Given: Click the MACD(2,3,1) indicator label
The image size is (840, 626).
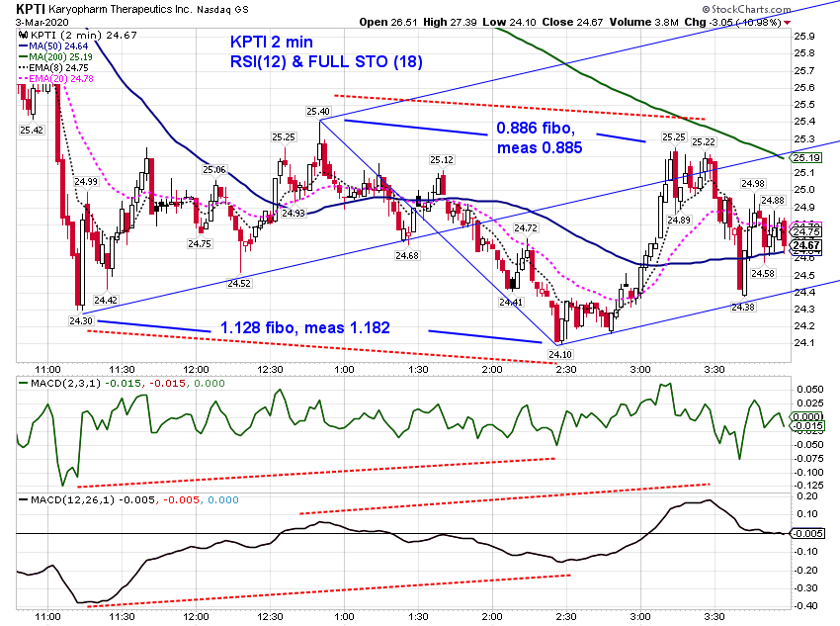Looking at the screenshot, I should (66, 383).
